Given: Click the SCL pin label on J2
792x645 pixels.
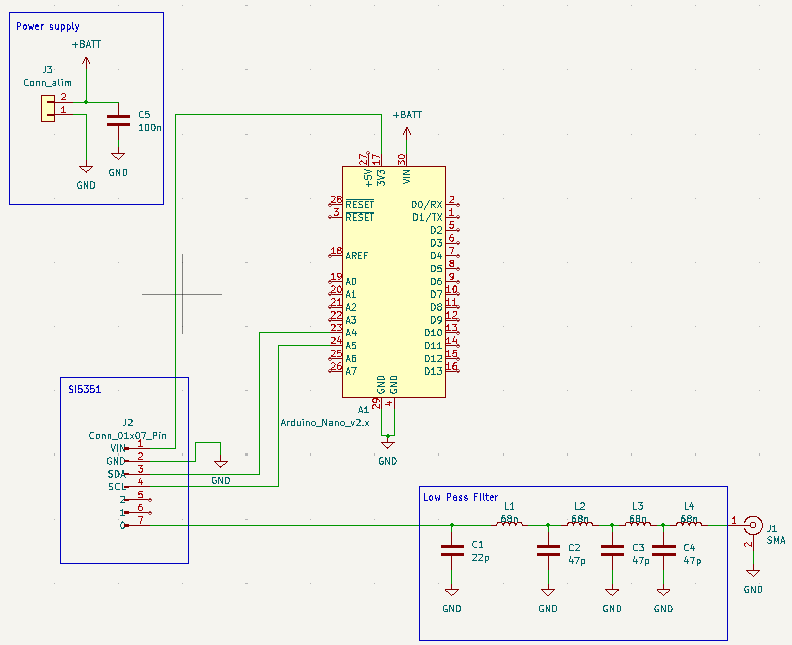Looking at the screenshot, I should click(x=116, y=487).
